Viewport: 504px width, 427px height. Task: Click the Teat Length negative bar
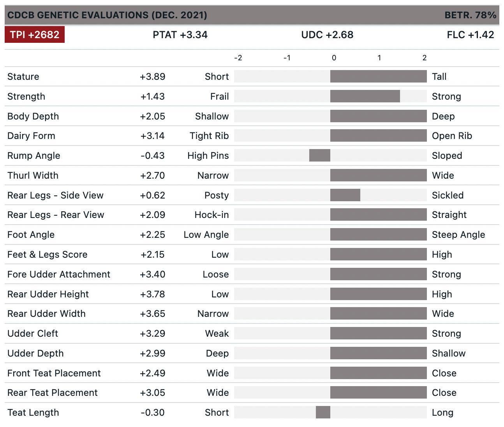tap(323, 413)
